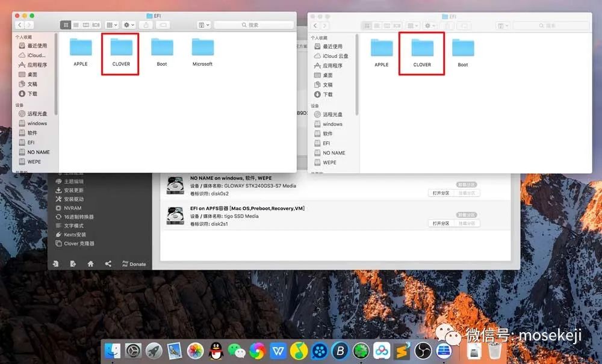Open QQ penguin app from the Dock
The image size is (602, 364).
[x=216, y=351]
